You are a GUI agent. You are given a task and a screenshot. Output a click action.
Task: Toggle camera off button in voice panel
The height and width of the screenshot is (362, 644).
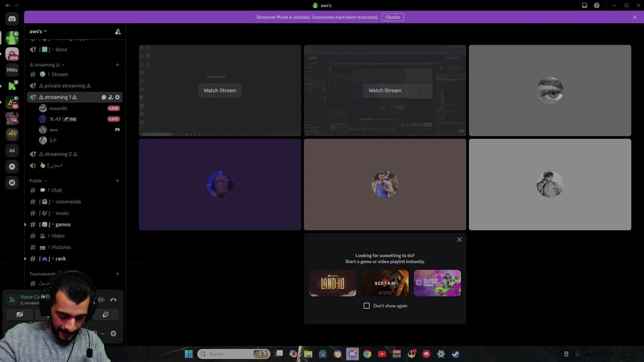point(20,314)
